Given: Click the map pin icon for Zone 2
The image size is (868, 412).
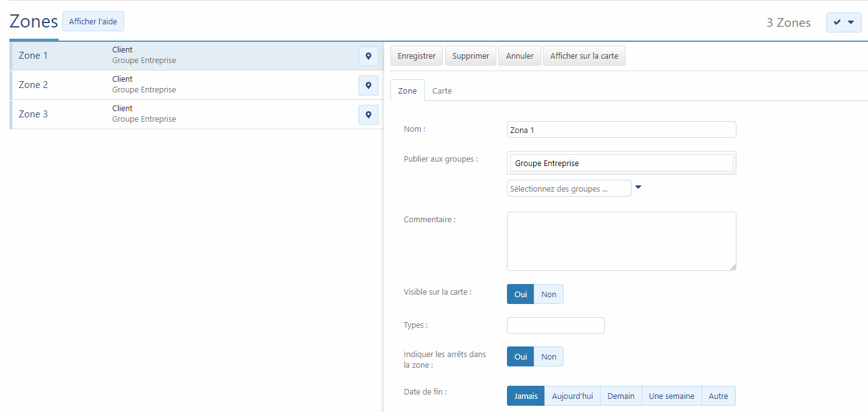Looking at the screenshot, I should click(368, 86).
